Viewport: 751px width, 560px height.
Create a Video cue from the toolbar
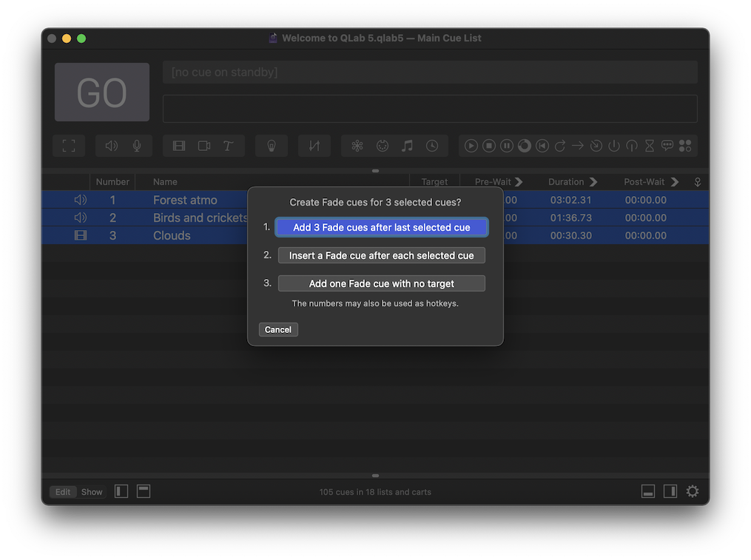coord(178,146)
